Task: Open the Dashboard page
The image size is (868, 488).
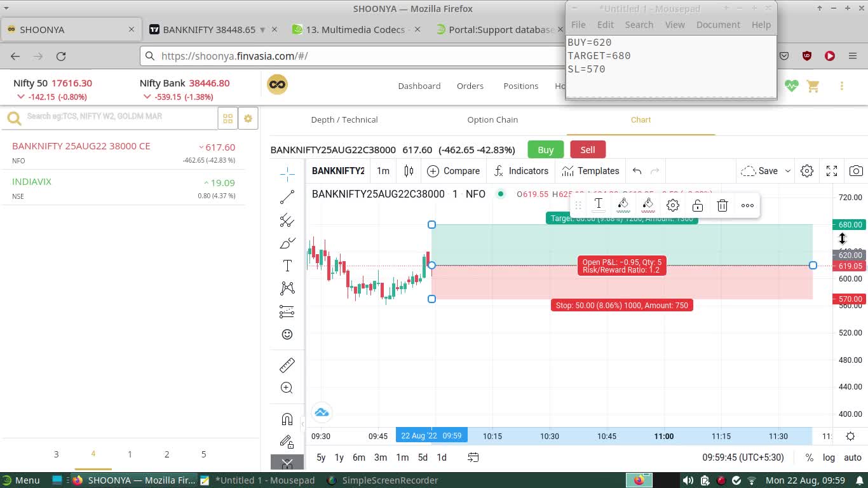Action: (x=419, y=86)
